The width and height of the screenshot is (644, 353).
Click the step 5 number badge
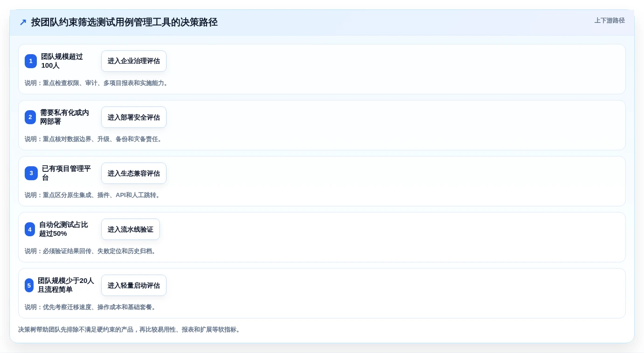[29, 285]
